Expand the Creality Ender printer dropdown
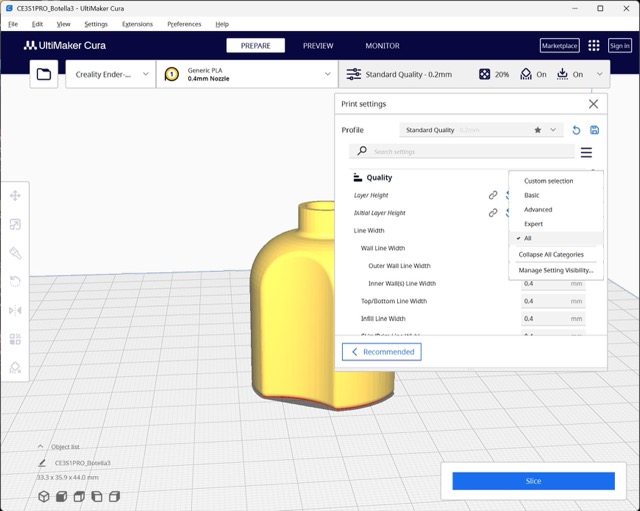This screenshot has width=640, height=511. pos(111,74)
